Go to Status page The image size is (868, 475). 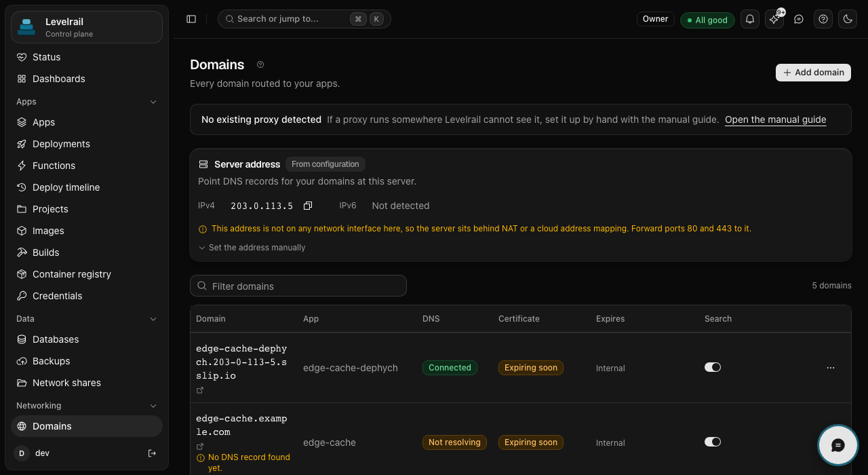pos(87,57)
